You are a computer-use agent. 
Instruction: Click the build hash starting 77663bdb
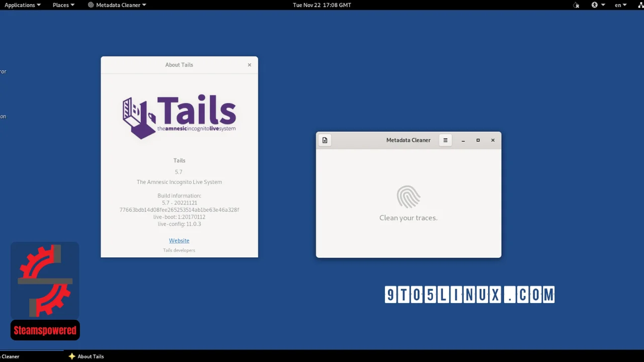179,210
